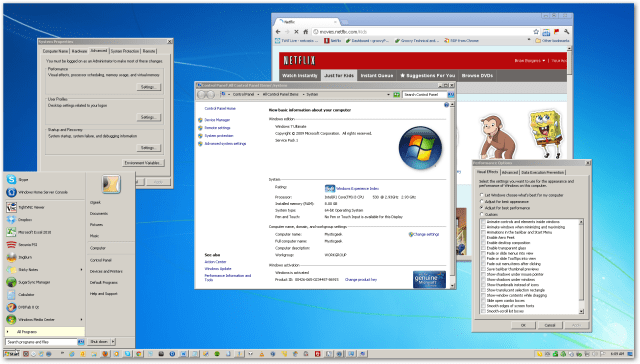The width and height of the screenshot is (640, 364).
Task: Click Cancel in Performance Options
Action: click(550, 325)
